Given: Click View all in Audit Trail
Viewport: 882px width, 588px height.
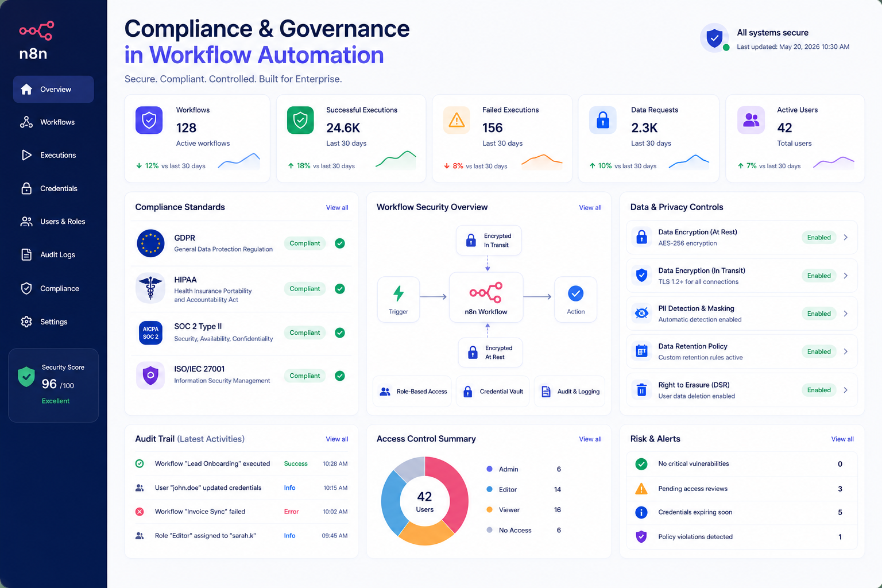Looking at the screenshot, I should 337,439.
